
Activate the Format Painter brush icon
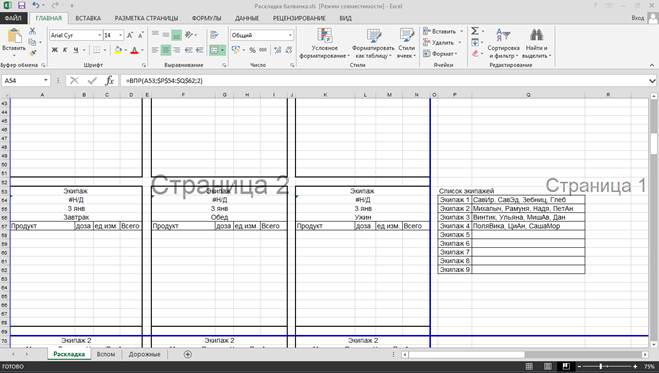32,53
